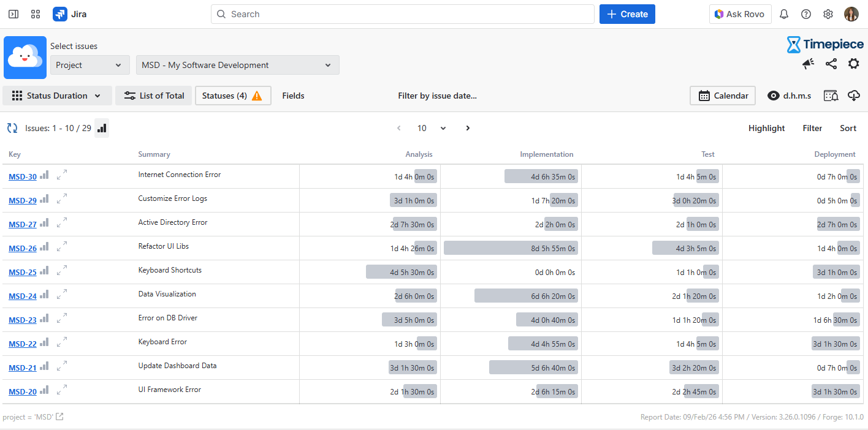
Task: Open the Fields menu
Action: tap(293, 96)
